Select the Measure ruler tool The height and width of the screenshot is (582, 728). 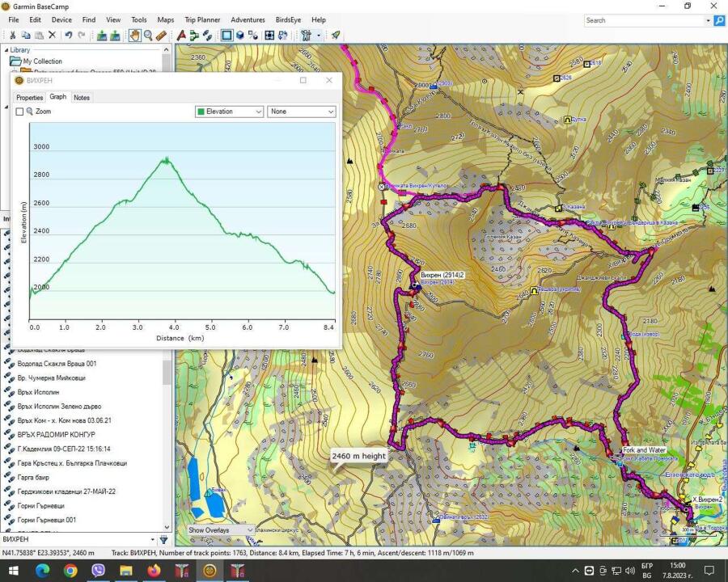[x=161, y=36]
